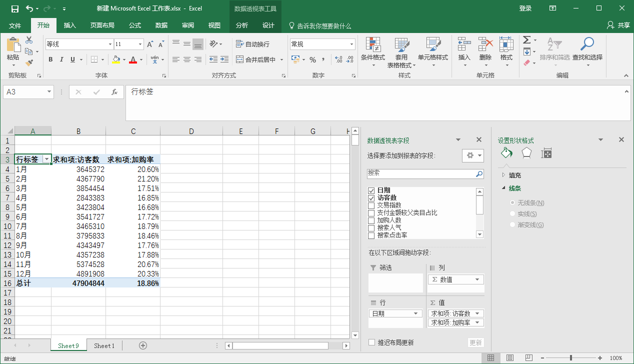
Task: Open the 行标签 filter dropdown in A3
Action: [x=46, y=159]
